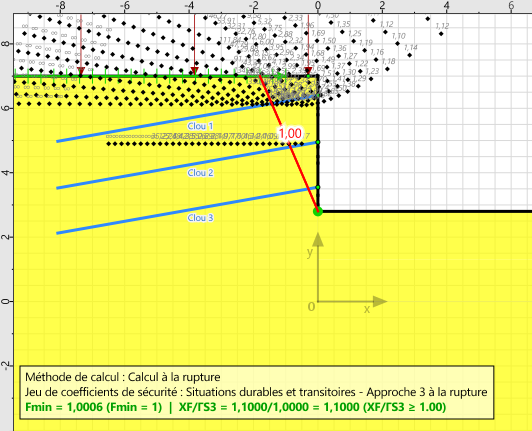Screen dimensions: 532x431
Task: Click the 1,14 safety factor value
Action: pyautogui.click(x=411, y=48)
